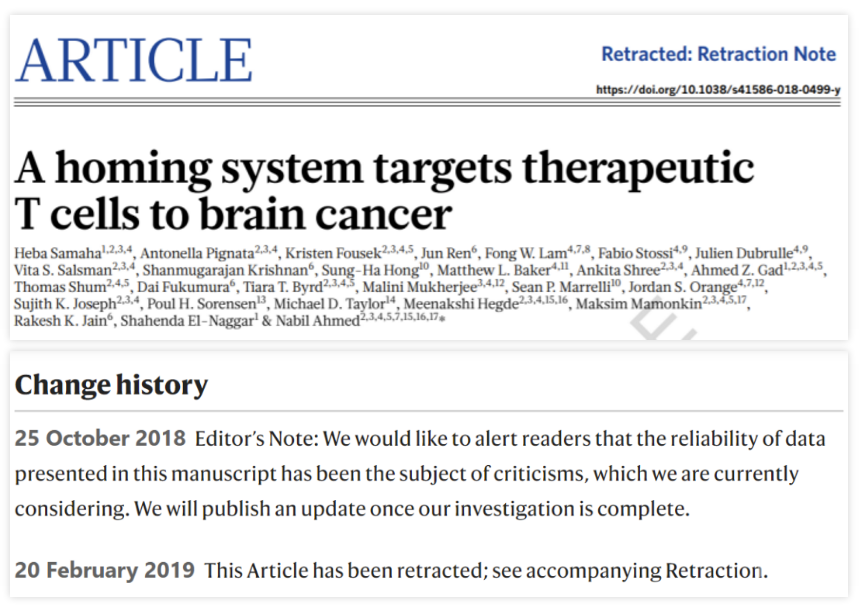Click the blue ARTICLE heading
This screenshot has height=612, width=863.
tap(133, 60)
